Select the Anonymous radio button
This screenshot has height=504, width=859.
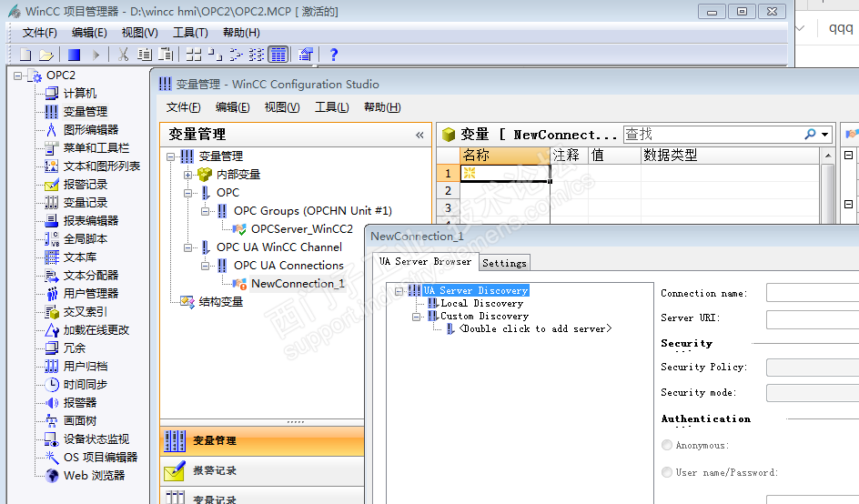(667, 445)
